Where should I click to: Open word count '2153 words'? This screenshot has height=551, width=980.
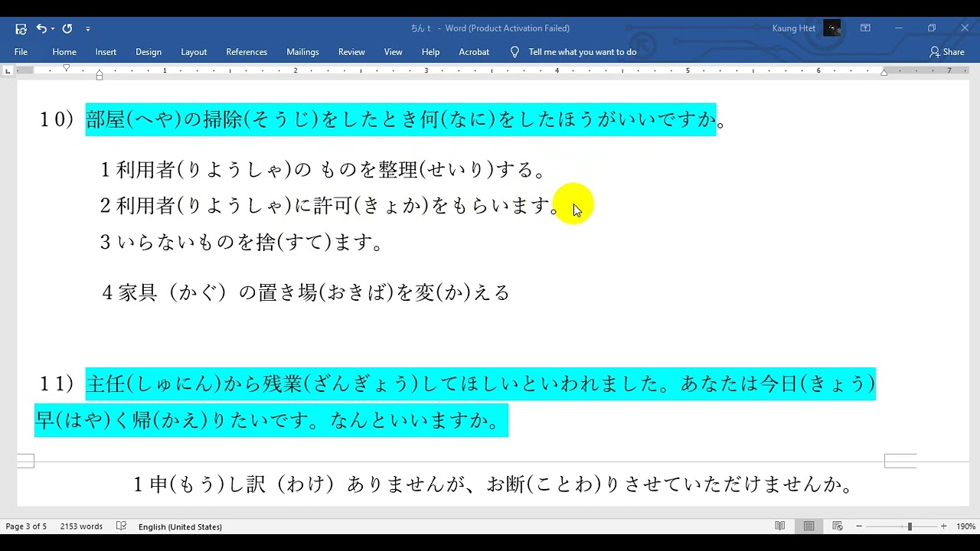(x=81, y=527)
